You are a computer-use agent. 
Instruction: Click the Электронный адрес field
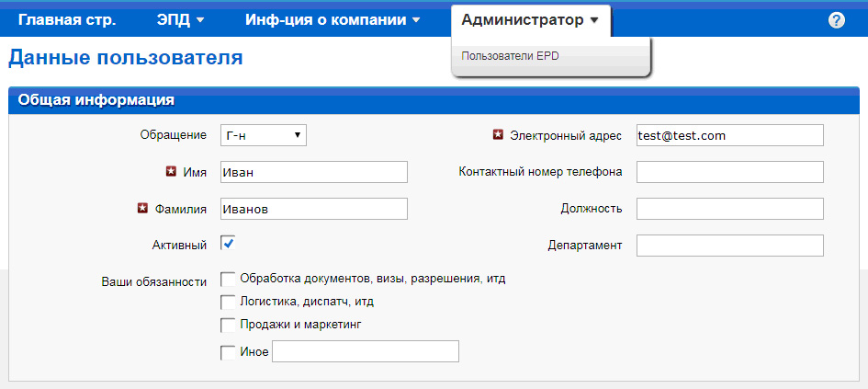[x=729, y=136]
